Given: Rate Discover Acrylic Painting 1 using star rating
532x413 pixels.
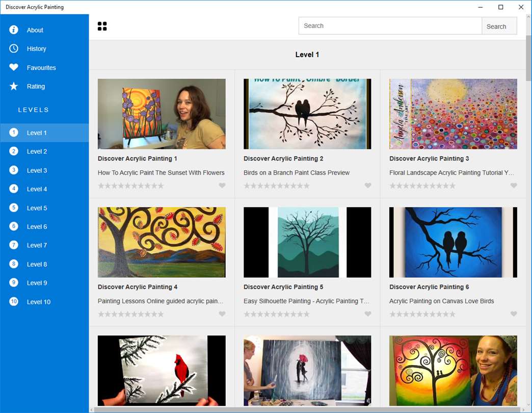Looking at the screenshot, I should [130, 186].
